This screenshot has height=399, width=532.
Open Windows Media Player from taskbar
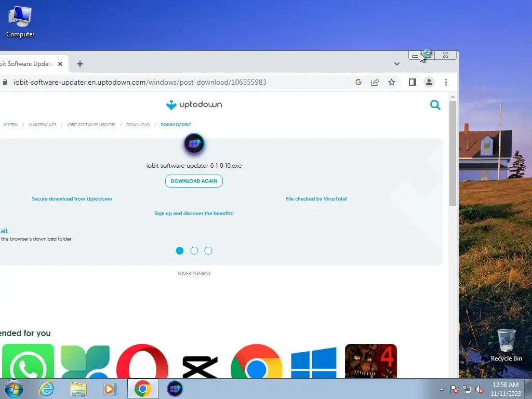[110, 389]
